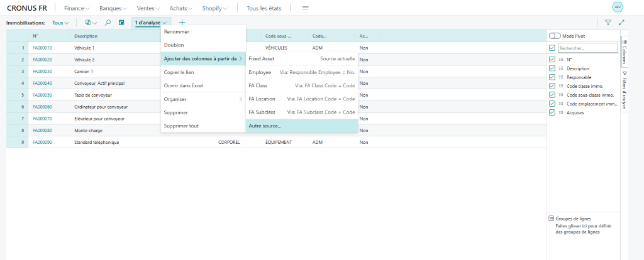Click the search magnifier icon in toolbar
Screen dimensions: 644x260
(108, 23)
